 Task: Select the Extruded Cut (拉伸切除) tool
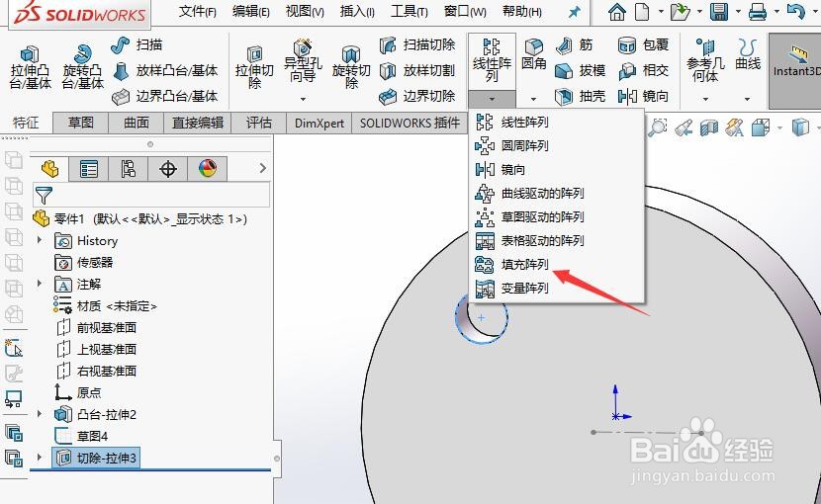(x=254, y=67)
